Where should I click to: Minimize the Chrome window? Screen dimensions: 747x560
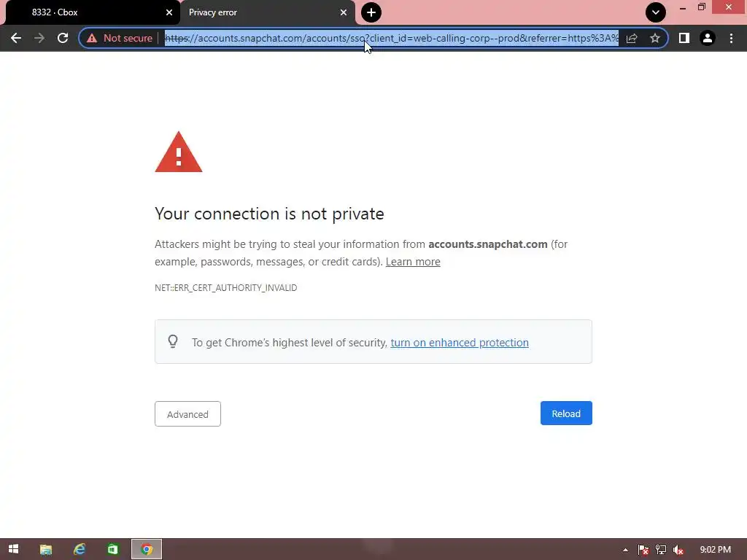pos(683,7)
